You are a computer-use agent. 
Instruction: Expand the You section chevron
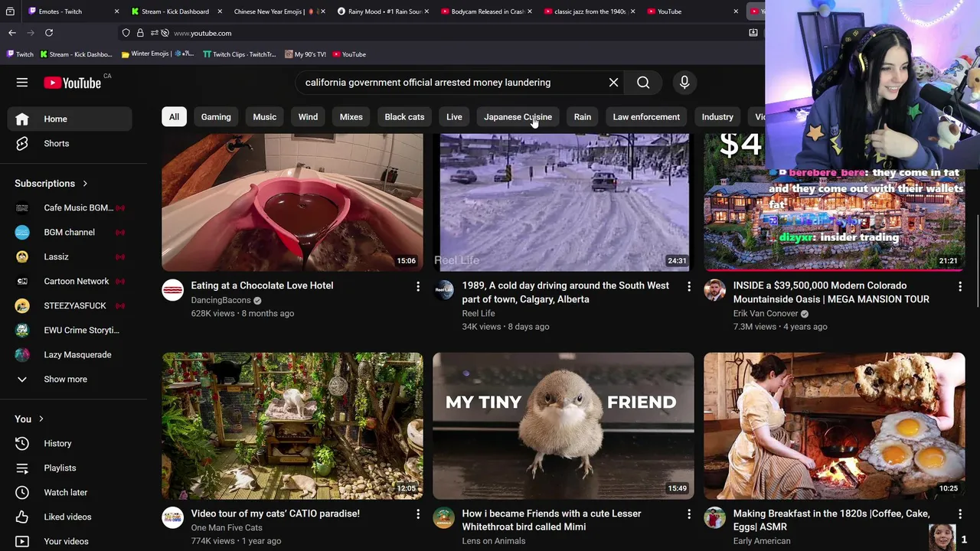(x=41, y=419)
